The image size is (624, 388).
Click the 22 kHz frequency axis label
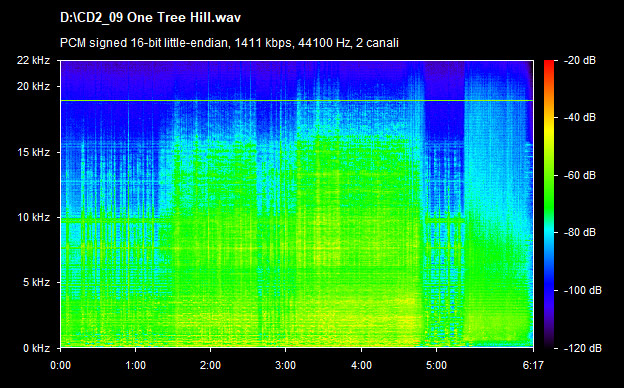click(33, 60)
